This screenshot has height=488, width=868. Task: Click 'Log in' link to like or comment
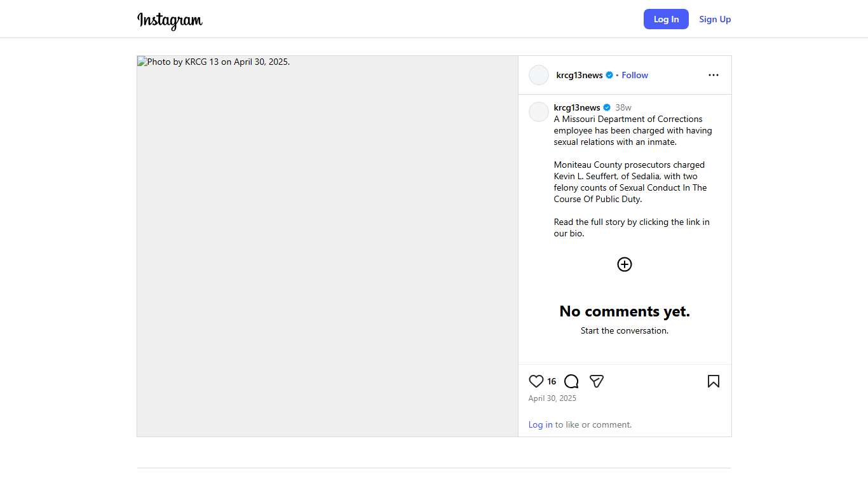(540, 424)
